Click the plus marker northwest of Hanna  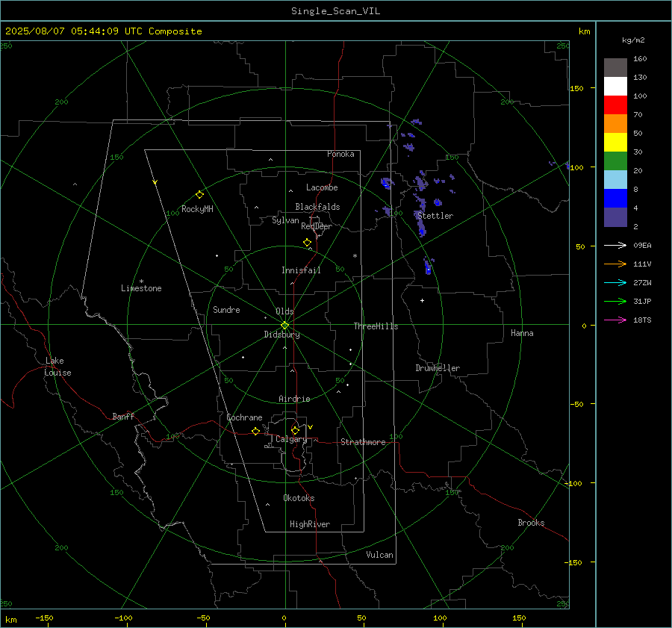pos(422,300)
